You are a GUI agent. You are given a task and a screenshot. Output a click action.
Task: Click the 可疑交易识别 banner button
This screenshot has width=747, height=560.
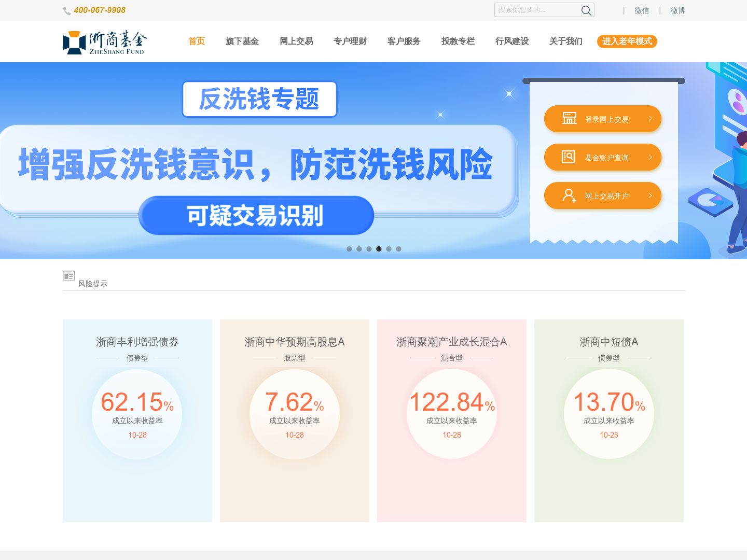(x=256, y=215)
